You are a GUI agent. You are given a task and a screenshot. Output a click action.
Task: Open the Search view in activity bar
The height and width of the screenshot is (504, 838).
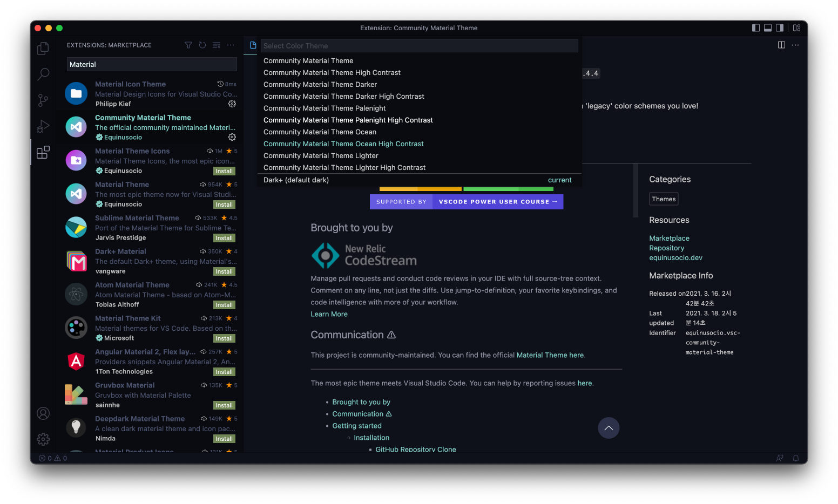43,74
